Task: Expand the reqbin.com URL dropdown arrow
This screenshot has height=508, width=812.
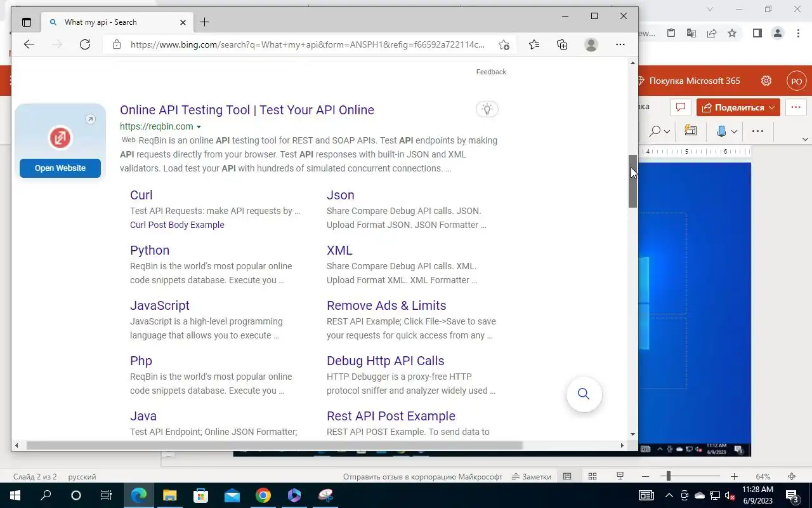Action: (x=199, y=127)
